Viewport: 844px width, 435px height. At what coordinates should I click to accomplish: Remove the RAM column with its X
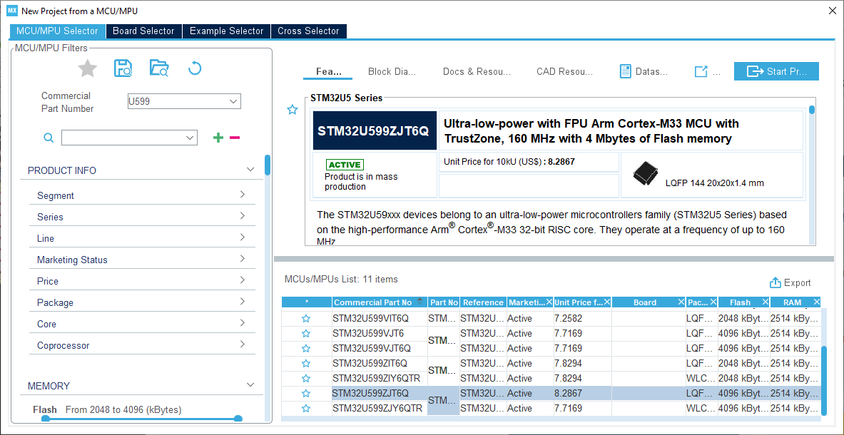point(816,302)
